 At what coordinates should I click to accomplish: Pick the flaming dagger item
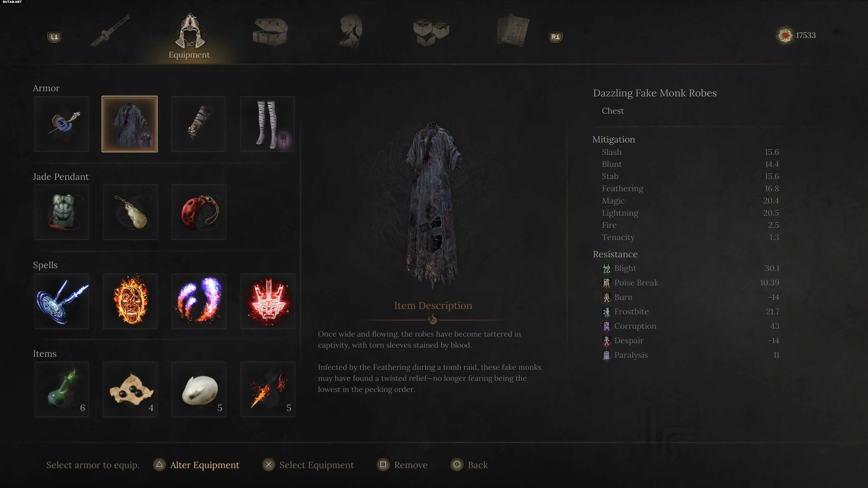(268, 390)
